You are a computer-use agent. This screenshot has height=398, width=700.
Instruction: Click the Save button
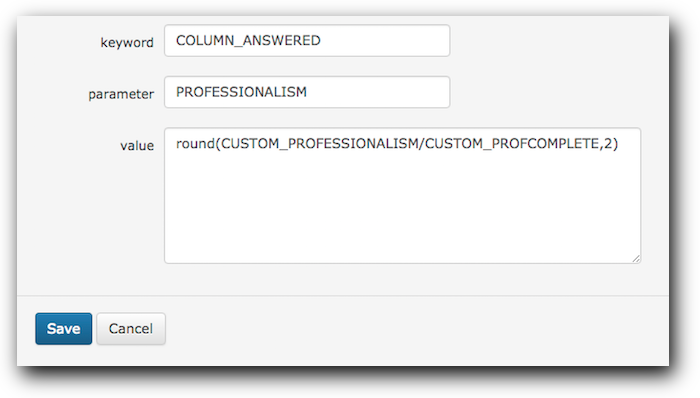tap(63, 328)
